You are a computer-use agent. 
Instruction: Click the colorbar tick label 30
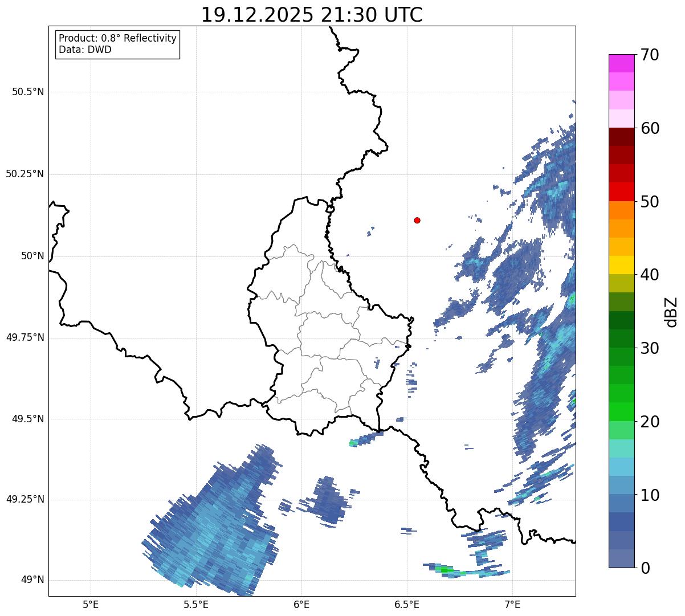(649, 348)
